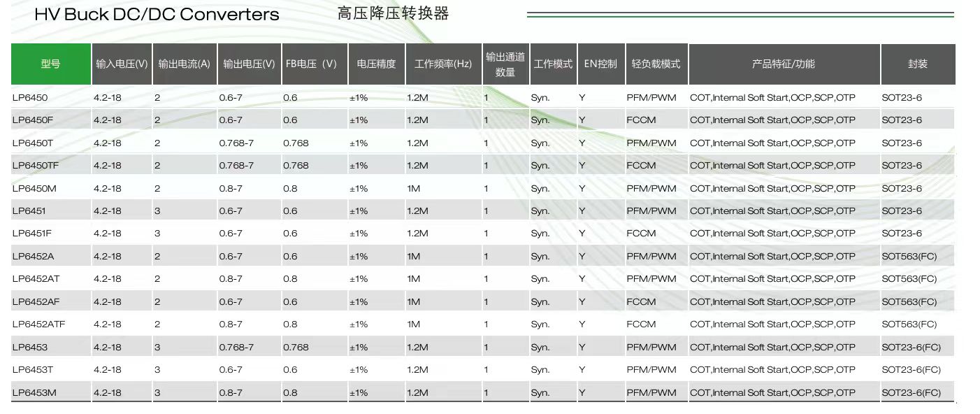Click output voltage 0.8-7 in LP6453M row
The width and height of the screenshot is (980, 414).
[x=231, y=393]
